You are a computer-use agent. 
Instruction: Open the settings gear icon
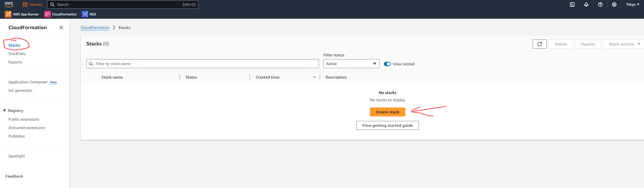(614, 4)
